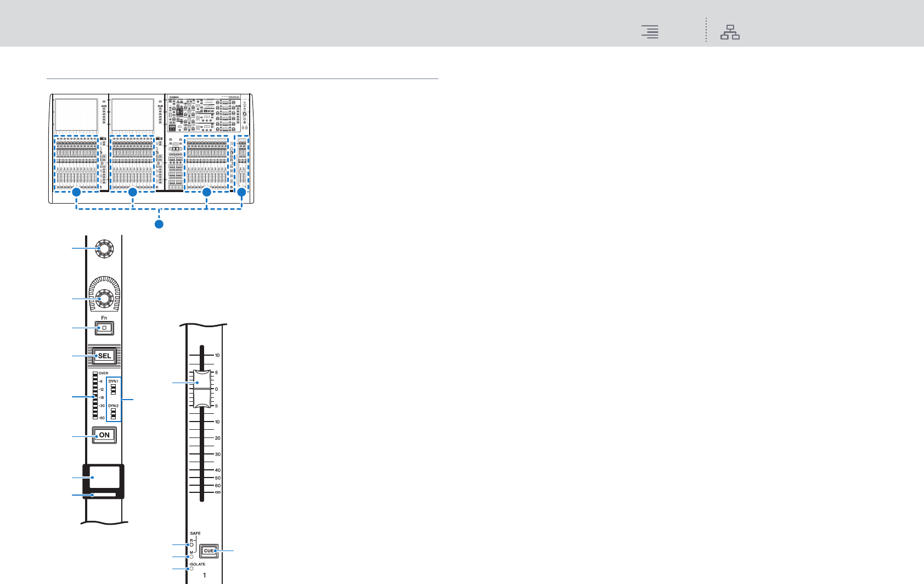Click the SAFE R indicator LED
Screen dimensions: 924x584
(191, 545)
